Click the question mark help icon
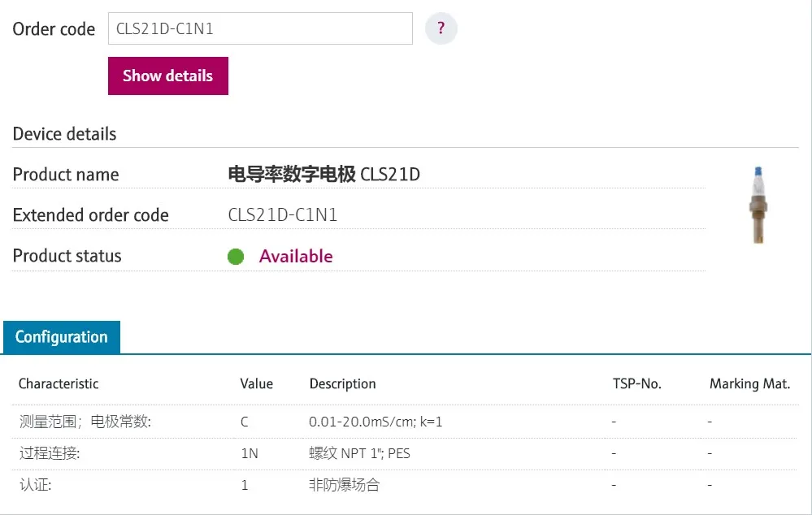This screenshot has height=515, width=812. tap(441, 28)
